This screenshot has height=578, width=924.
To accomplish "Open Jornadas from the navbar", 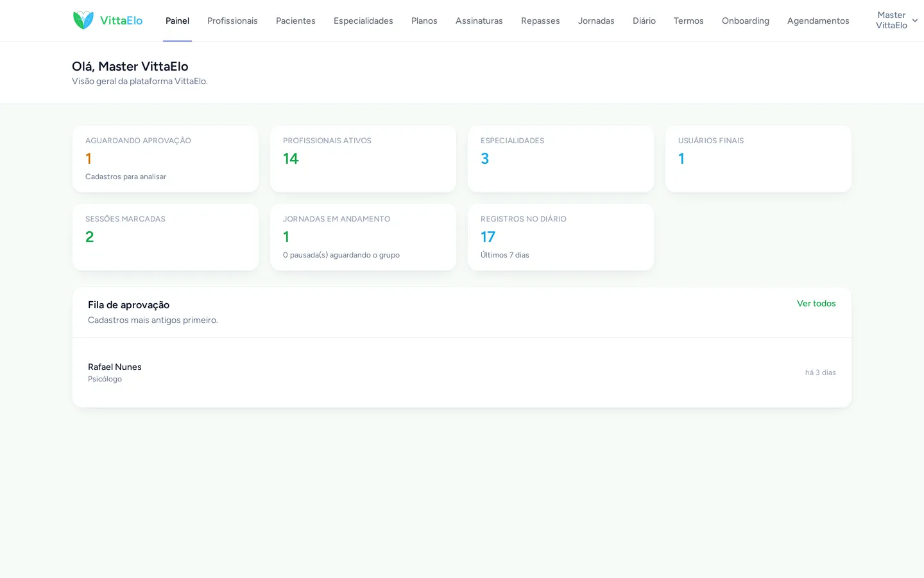I will [596, 21].
